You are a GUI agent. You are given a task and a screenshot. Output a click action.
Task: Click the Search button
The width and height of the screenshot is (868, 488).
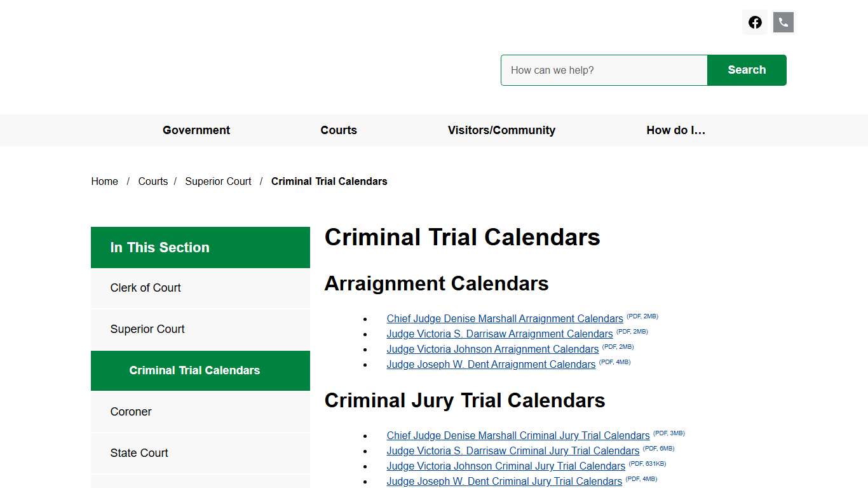tap(747, 70)
